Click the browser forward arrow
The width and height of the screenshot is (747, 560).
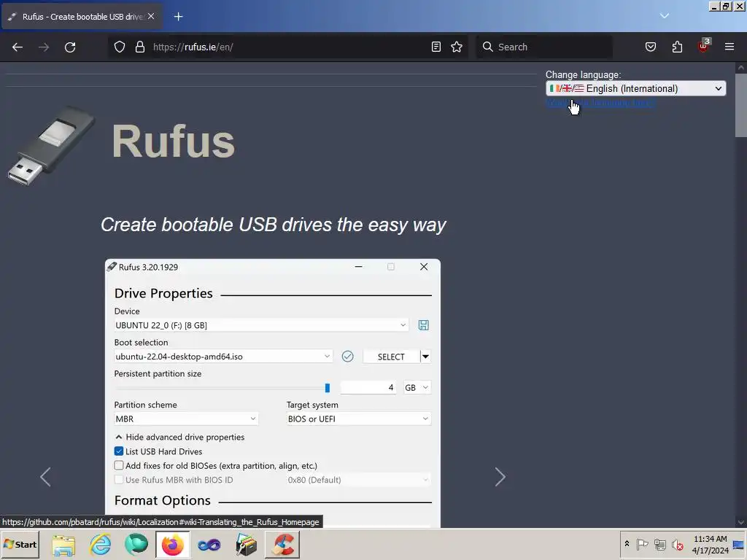(x=44, y=47)
